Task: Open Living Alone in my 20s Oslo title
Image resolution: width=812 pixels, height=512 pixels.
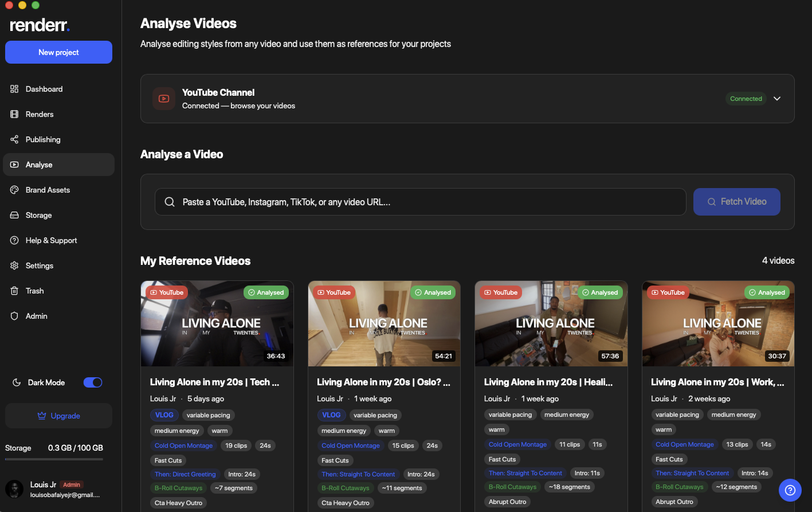Action: click(384, 382)
